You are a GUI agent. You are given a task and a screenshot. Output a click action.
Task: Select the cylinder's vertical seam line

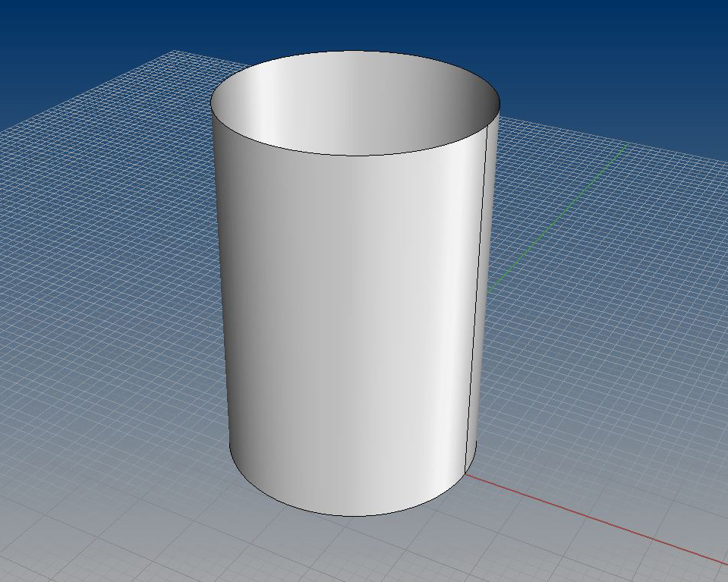pos(475,304)
